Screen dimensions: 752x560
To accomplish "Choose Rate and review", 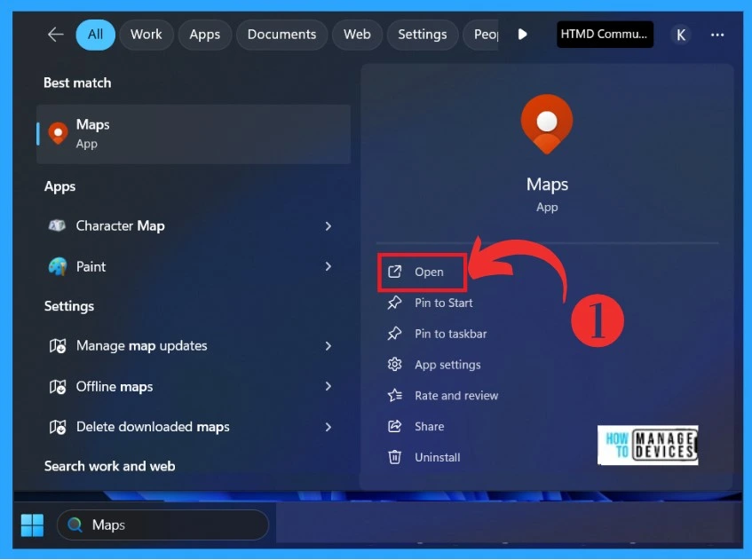I will pyautogui.click(x=456, y=396).
